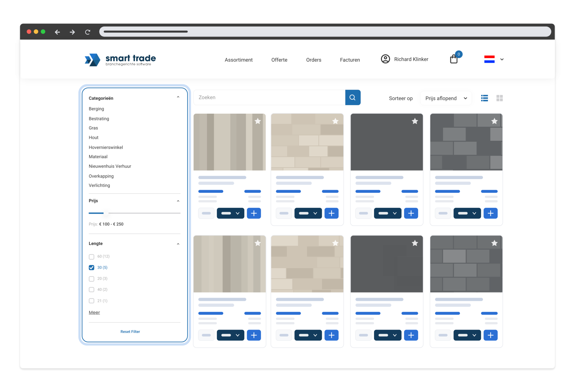The image size is (575, 392).
Task: Favorite the third product in the top row
Action: (x=415, y=121)
